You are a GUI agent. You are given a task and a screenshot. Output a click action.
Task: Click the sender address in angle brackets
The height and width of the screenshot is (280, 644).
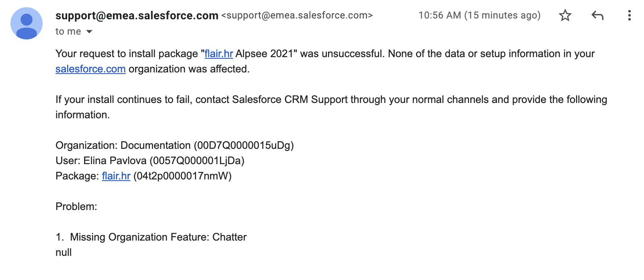click(297, 16)
